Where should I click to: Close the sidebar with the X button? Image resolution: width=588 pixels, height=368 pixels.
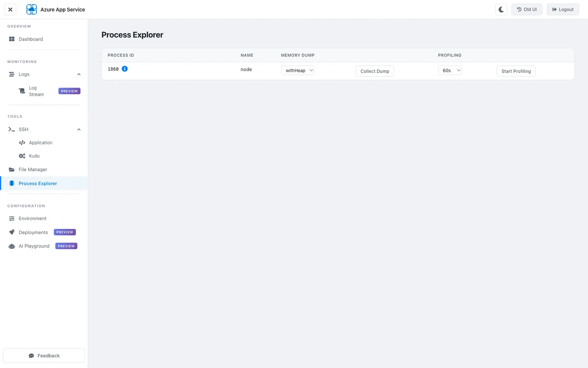[10, 9]
